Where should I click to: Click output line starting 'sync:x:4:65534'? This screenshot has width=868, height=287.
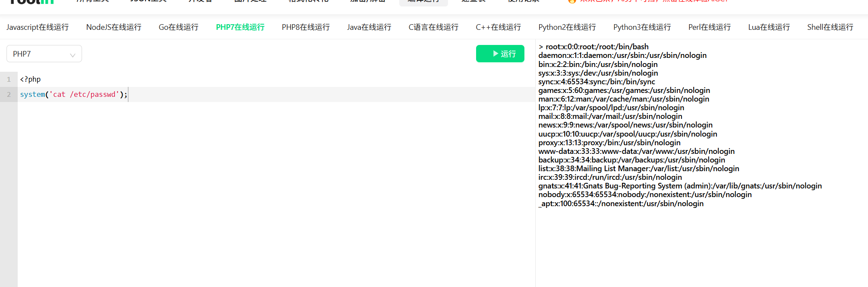(x=597, y=82)
